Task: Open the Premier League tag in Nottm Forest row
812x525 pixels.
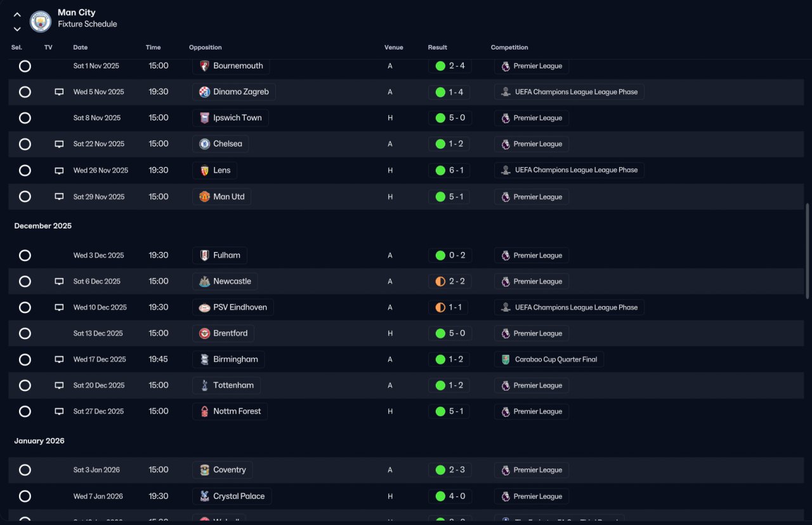Action: [x=532, y=411]
